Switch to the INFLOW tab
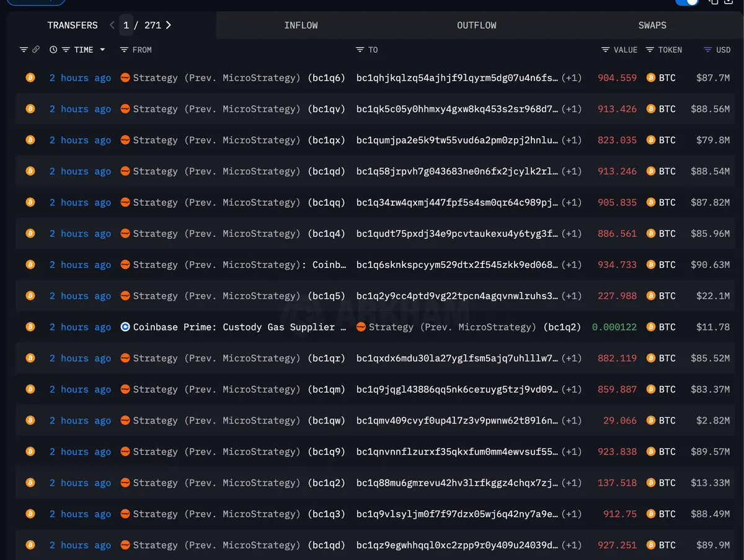This screenshot has height=560, width=744. [301, 25]
